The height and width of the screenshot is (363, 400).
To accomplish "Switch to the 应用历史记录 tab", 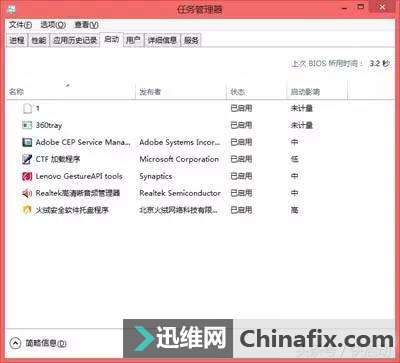I will (75, 40).
